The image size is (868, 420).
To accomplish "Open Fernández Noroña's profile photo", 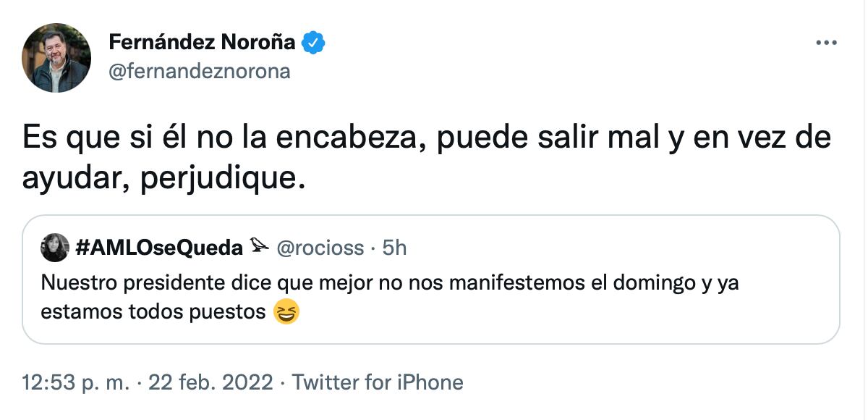I will [56, 58].
